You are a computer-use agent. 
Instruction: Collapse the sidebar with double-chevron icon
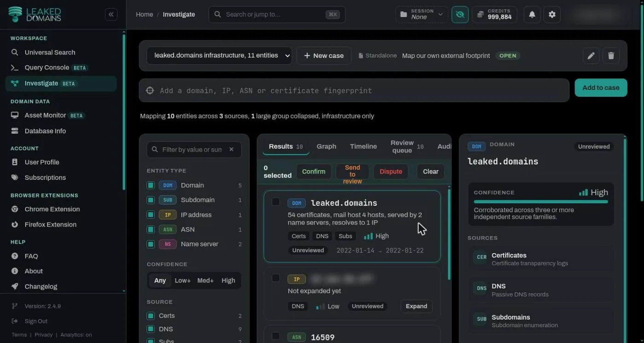[x=111, y=14]
